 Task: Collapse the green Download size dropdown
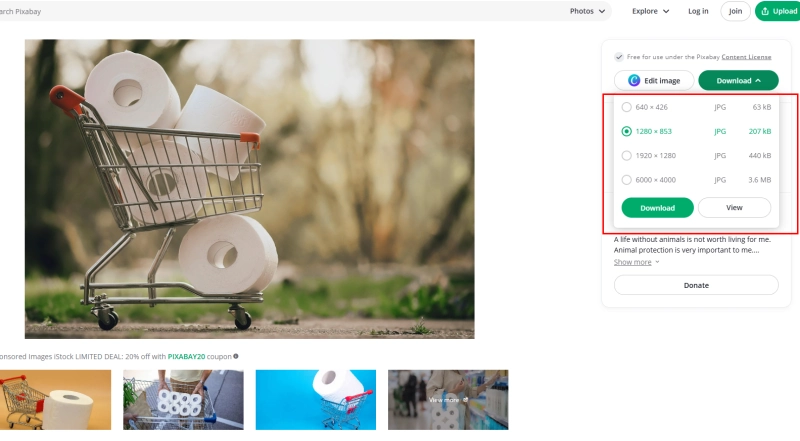[x=738, y=81]
